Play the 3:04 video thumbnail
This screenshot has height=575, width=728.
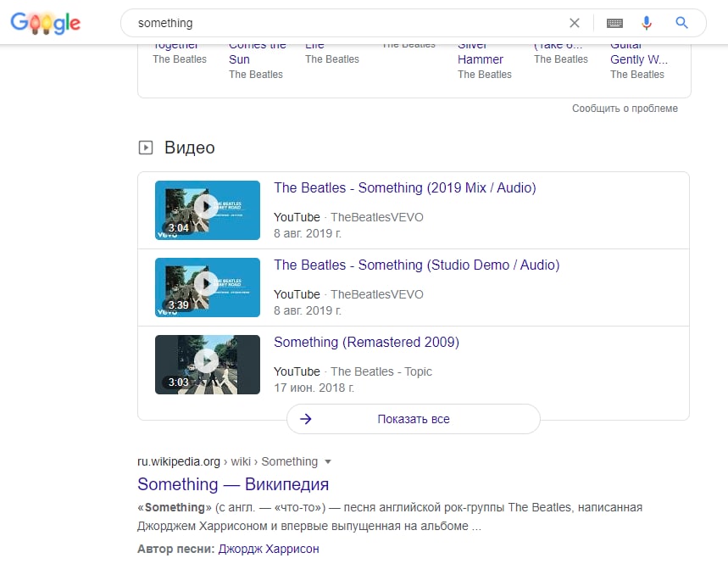click(208, 210)
